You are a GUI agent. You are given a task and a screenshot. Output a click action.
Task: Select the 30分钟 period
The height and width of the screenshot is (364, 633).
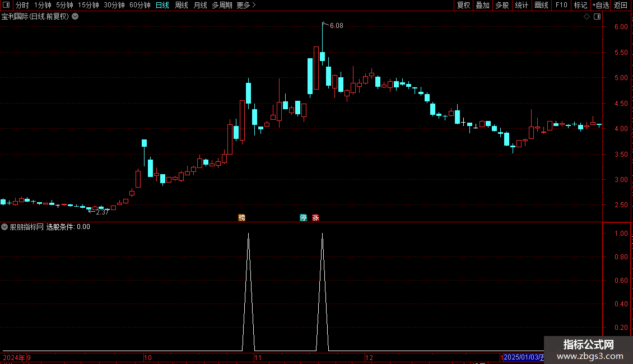(x=114, y=5)
